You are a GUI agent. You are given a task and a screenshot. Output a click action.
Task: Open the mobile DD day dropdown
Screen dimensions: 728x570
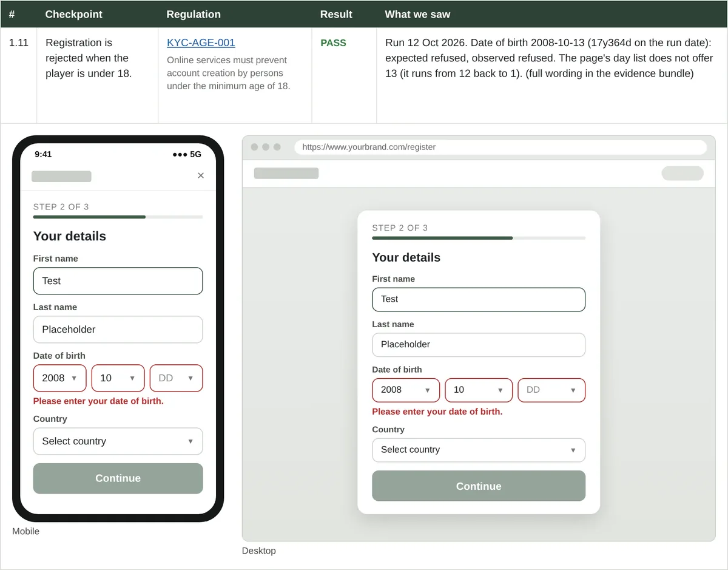point(176,378)
